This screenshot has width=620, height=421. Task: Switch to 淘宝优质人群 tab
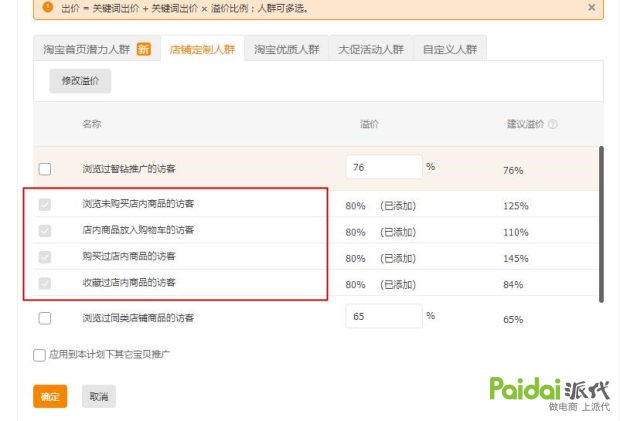[x=287, y=49]
